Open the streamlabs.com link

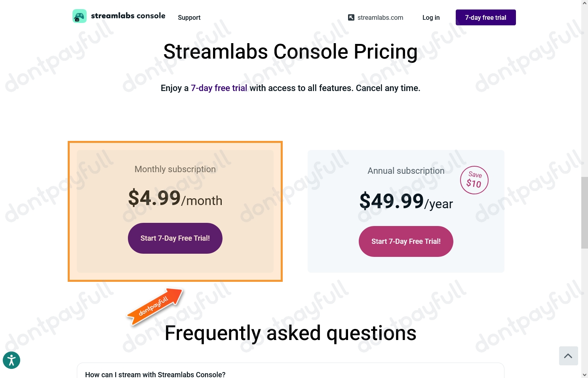pyautogui.click(x=380, y=17)
